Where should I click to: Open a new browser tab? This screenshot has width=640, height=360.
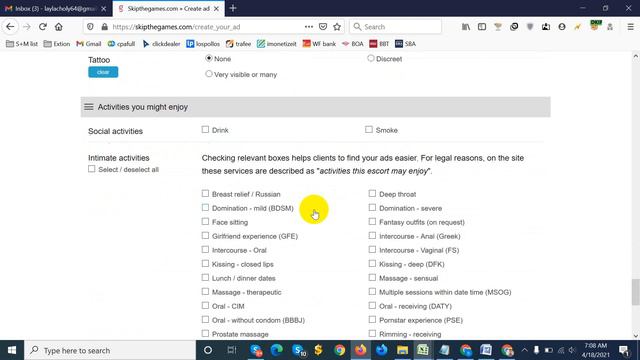tap(233, 8)
